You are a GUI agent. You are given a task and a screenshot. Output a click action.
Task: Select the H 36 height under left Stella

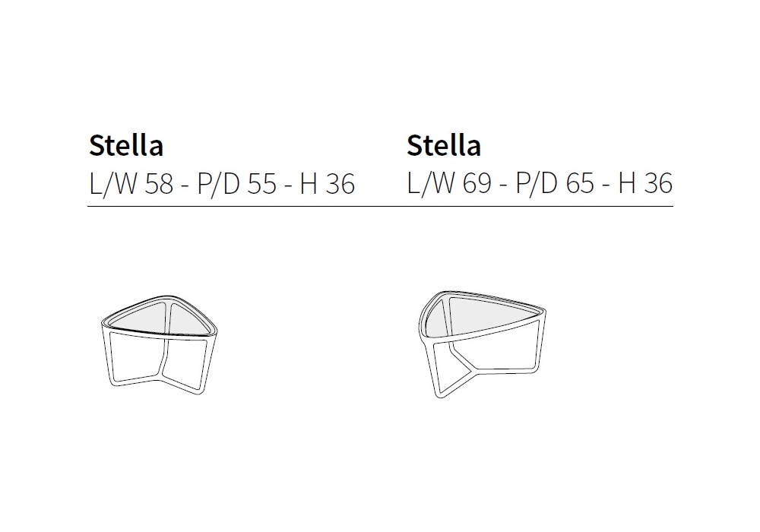pos(328,184)
